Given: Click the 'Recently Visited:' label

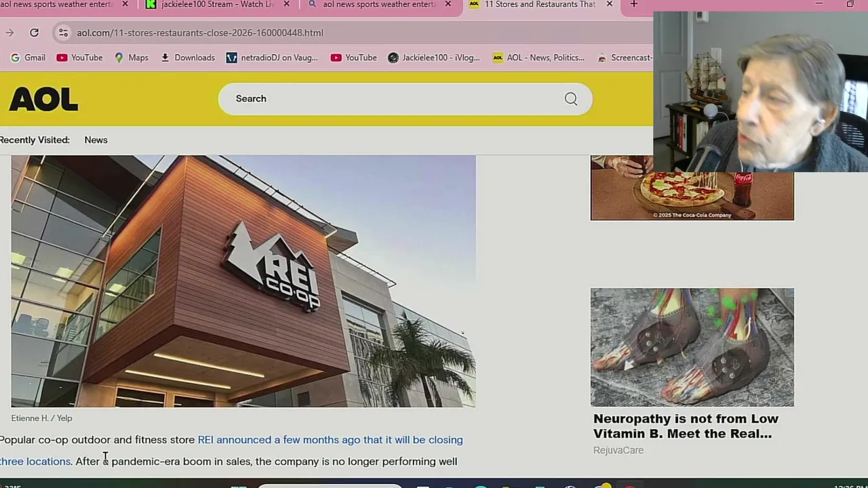Looking at the screenshot, I should (x=35, y=140).
